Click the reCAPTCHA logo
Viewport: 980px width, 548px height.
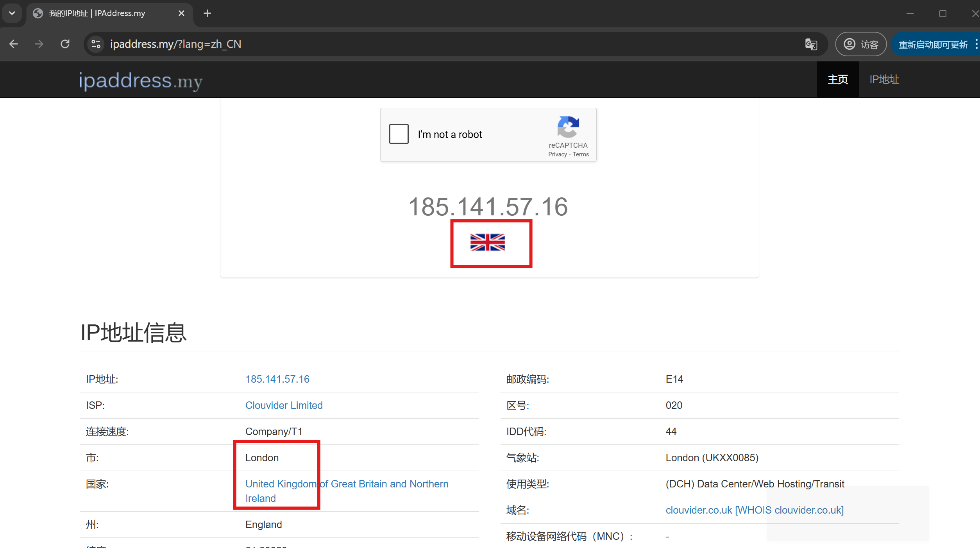coord(568,127)
